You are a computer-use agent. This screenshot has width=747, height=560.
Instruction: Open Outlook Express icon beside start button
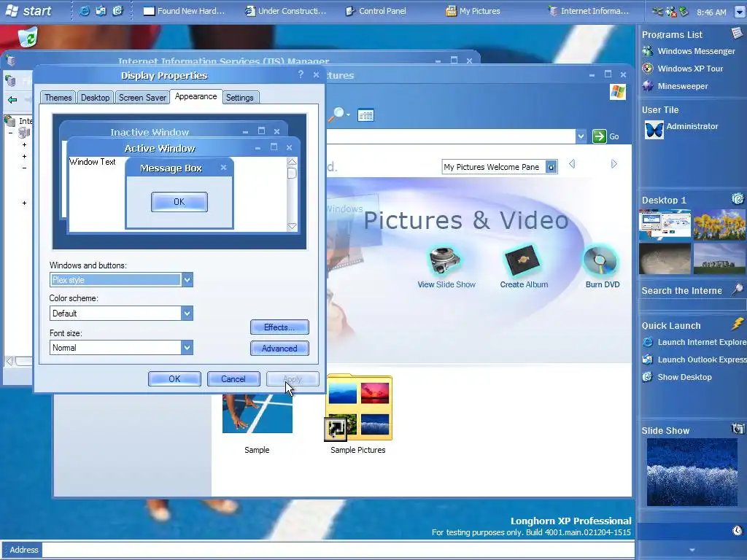[101, 11]
